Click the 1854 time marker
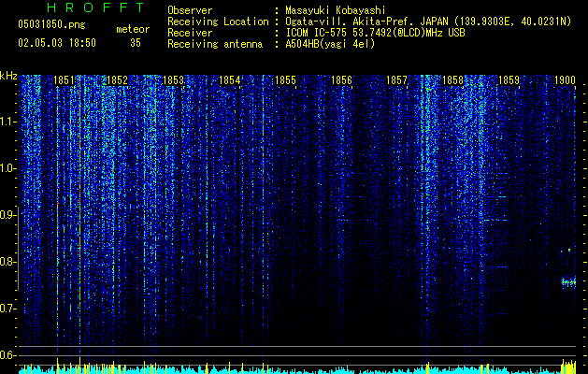The width and height of the screenshot is (588, 374). pyautogui.click(x=230, y=80)
